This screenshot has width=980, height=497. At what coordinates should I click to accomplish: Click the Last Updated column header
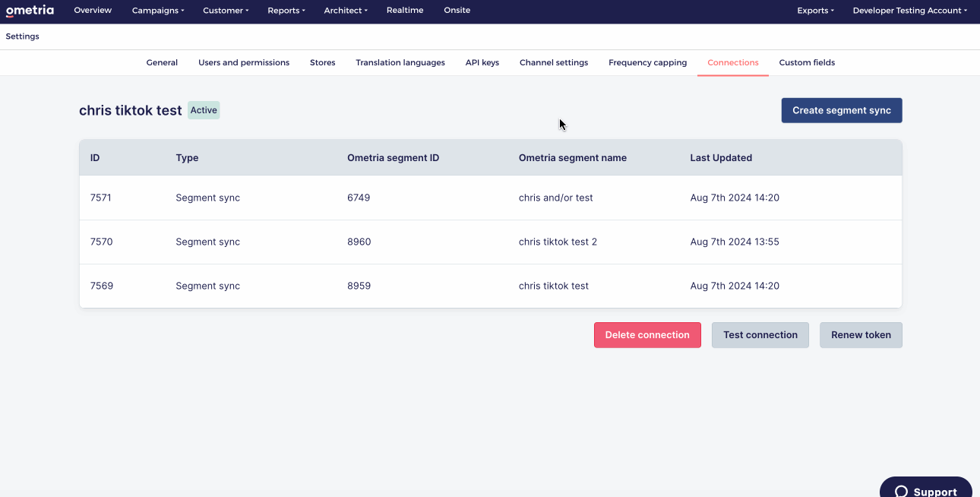point(721,158)
